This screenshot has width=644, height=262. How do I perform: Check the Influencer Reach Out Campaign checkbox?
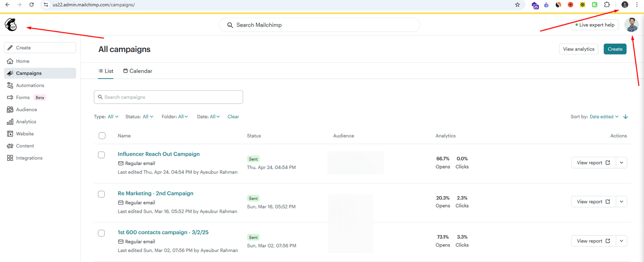(x=101, y=155)
